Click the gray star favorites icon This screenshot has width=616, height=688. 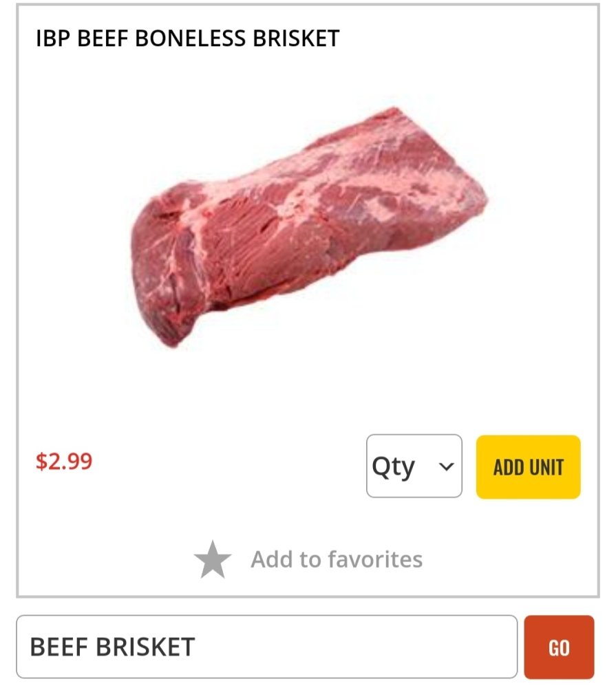click(213, 559)
